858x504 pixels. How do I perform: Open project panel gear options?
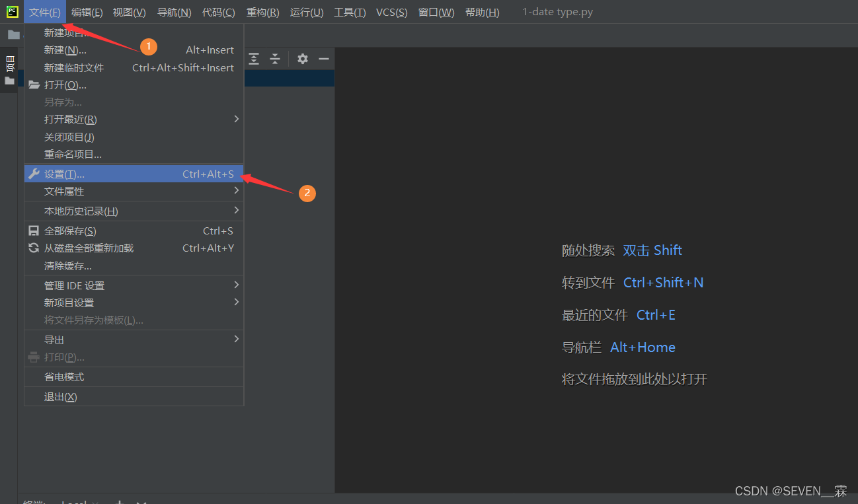click(x=303, y=59)
